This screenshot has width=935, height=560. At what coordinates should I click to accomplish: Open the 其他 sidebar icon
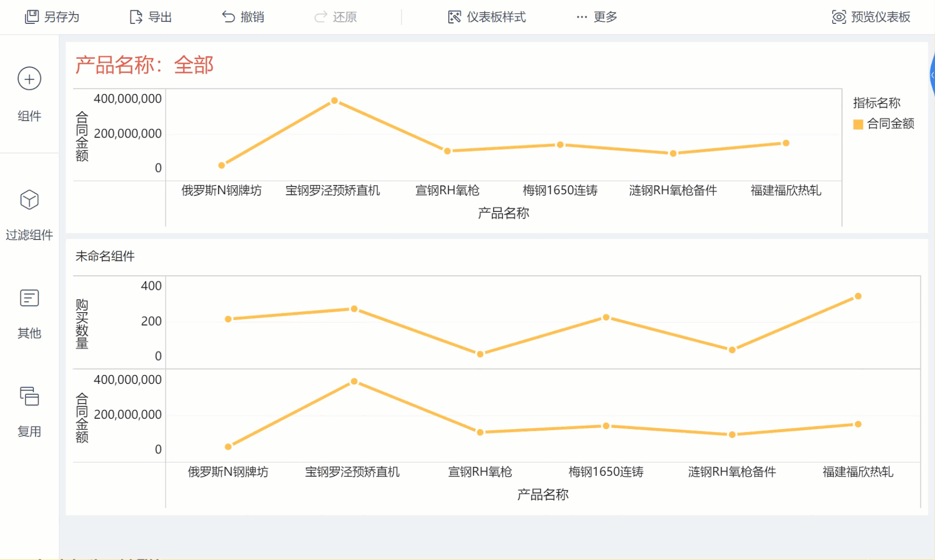[30, 298]
